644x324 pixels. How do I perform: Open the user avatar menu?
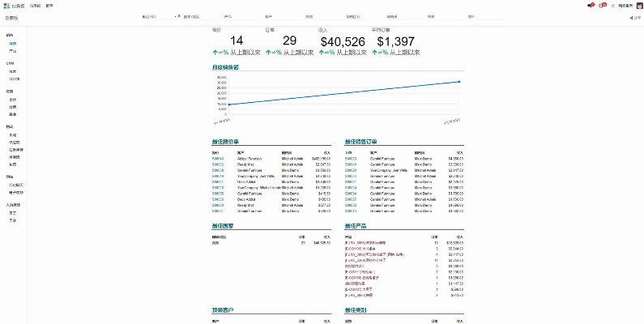(639, 5)
